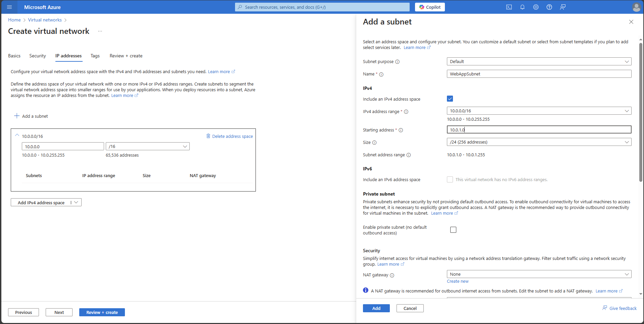This screenshot has height=324, width=644.
Task: Click the Starting address input field
Action: (x=539, y=130)
